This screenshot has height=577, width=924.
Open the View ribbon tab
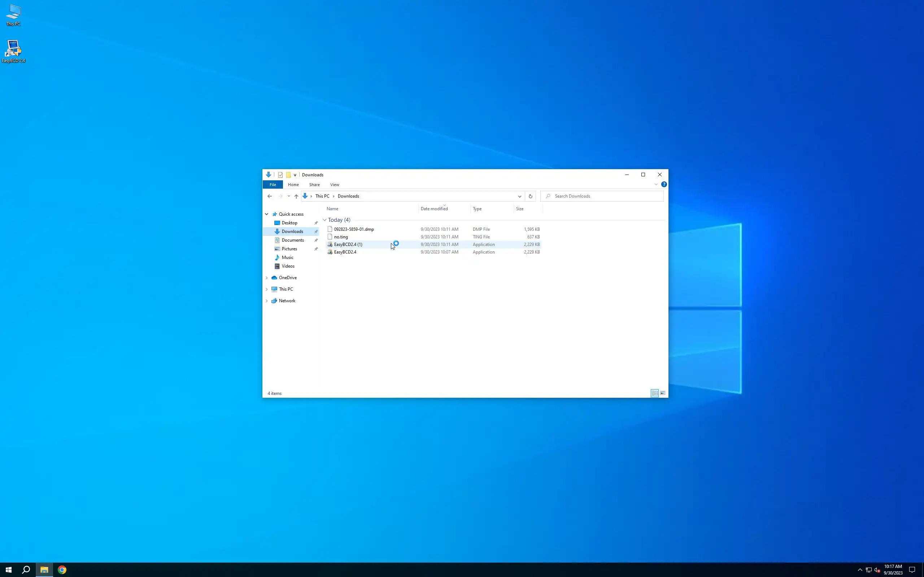(x=335, y=185)
